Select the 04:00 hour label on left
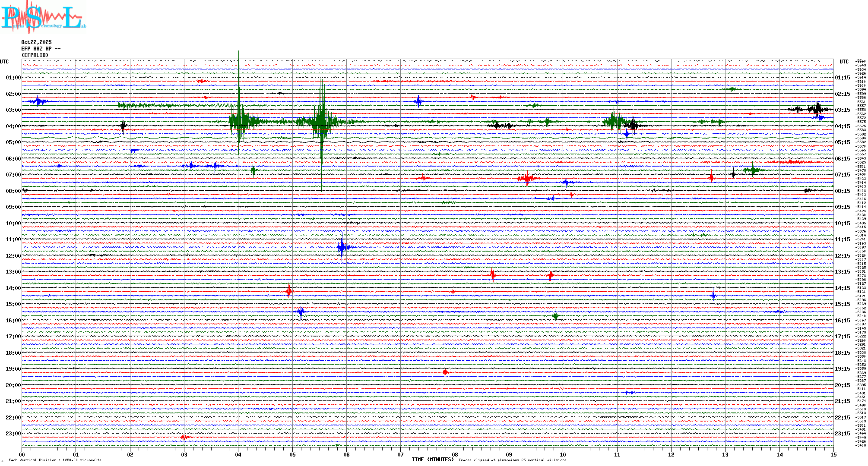This screenshot has height=466, width=868. point(13,126)
